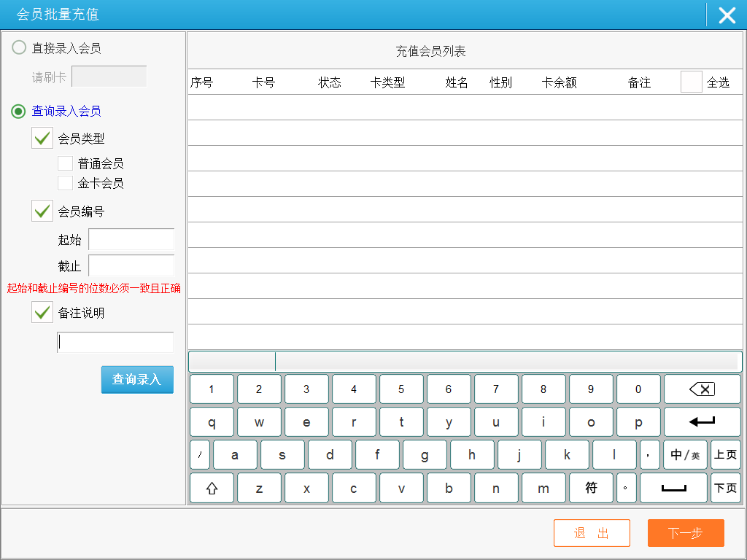Image resolution: width=747 pixels, height=560 pixels.
Task: Enable the 普通会员 checkbox
Action: point(65,163)
